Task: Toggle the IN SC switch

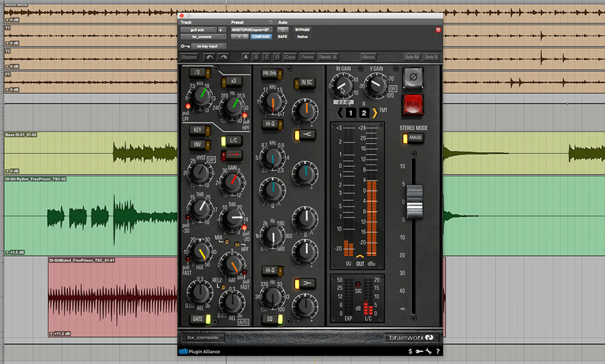Action: [x=305, y=83]
